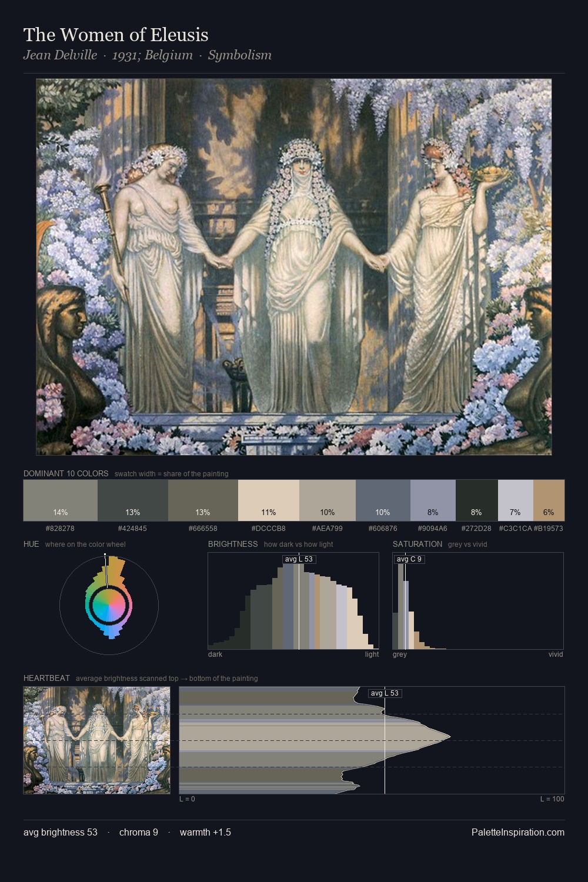Click the avg brightness 53 footer text
588x882 pixels.
(x=61, y=832)
